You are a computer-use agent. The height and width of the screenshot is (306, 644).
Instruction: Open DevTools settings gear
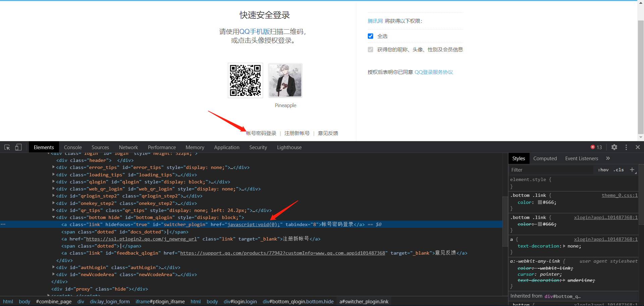click(614, 147)
